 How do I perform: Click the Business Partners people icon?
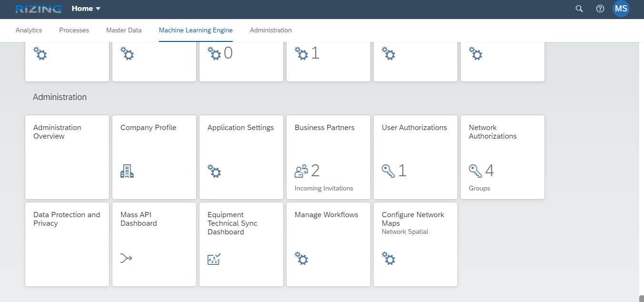click(301, 171)
